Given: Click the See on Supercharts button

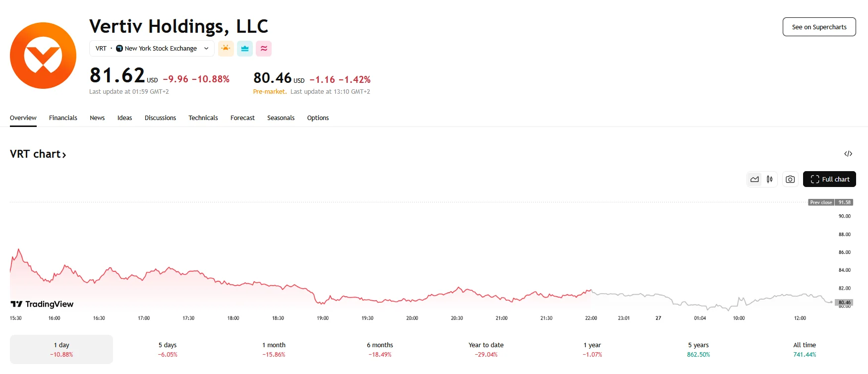Looking at the screenshot, I should point(819,27).
